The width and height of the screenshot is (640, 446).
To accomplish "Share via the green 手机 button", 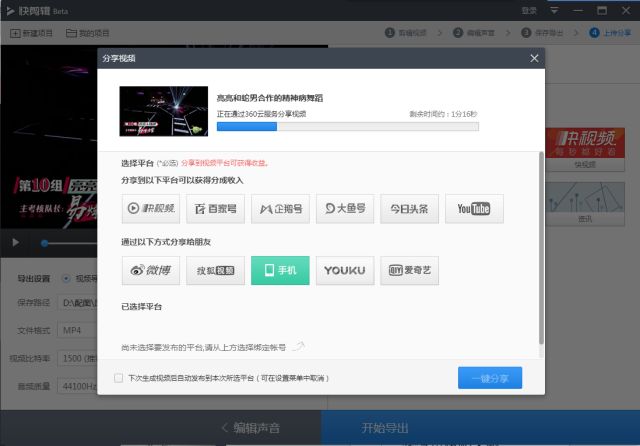I will [280, 270].
